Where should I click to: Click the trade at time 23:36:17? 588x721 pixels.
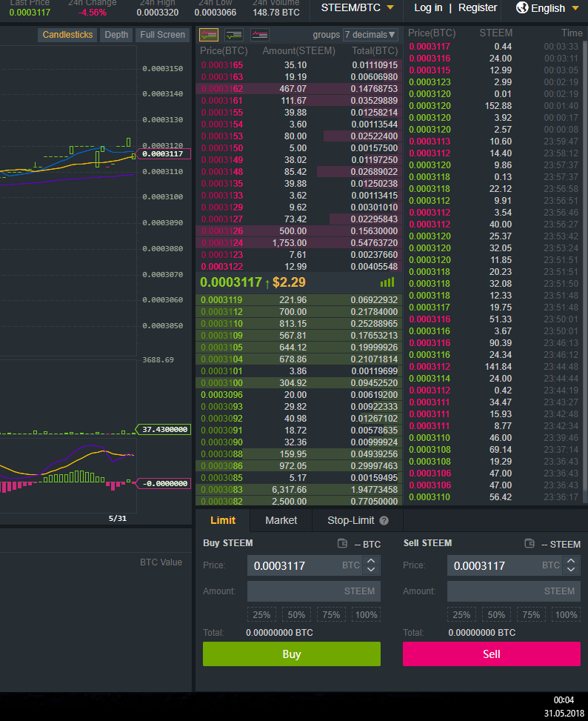(x=494, y=497)
